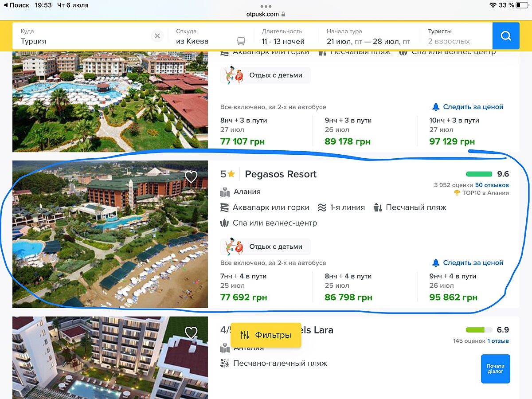
Task: Click the 1 отзыв link for Lara hotel
Action: pyautogui.click(x=498, y=341)
